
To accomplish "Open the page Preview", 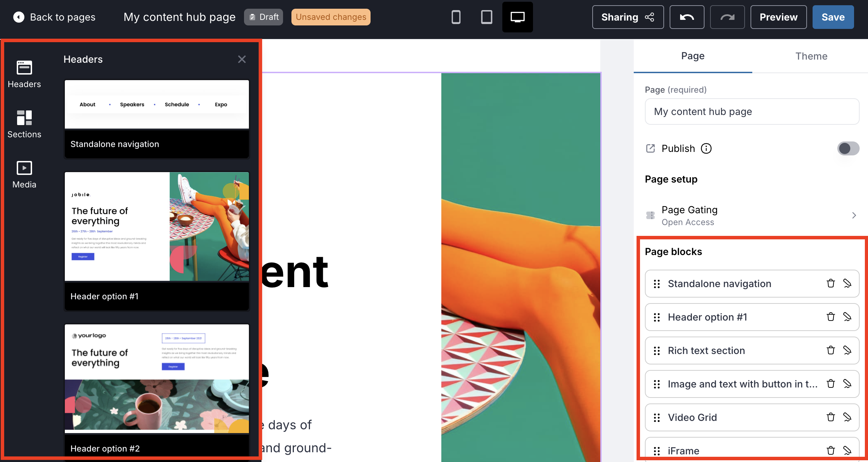I will 778,17.
